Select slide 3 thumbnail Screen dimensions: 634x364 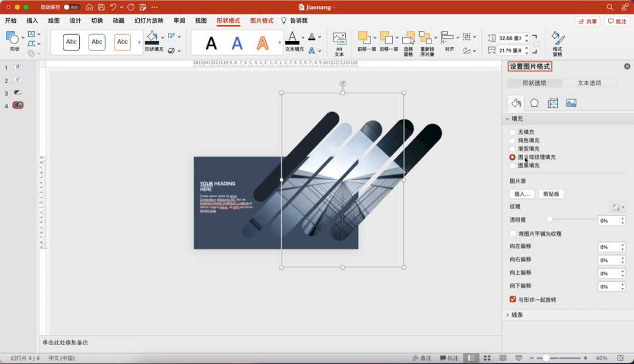tap(18, 93)
